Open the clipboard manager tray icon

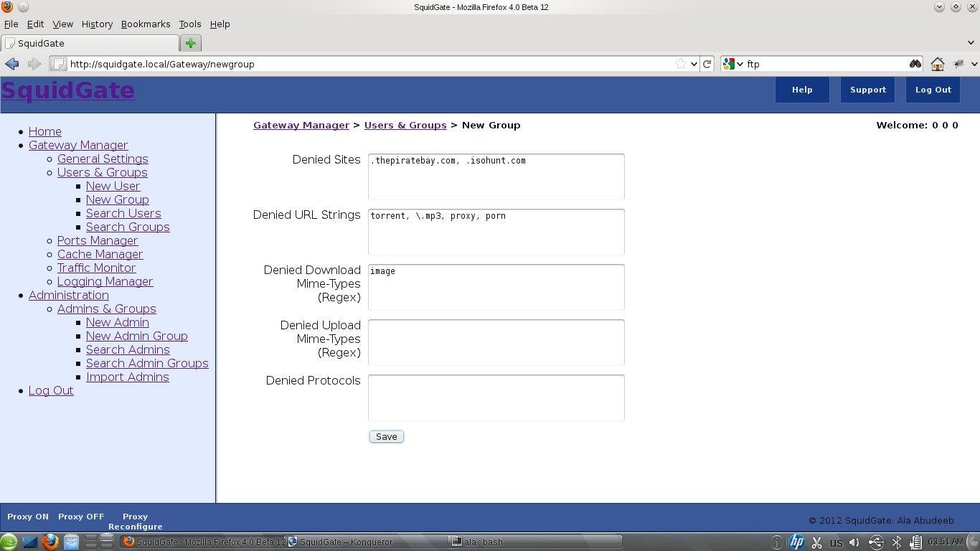point(916,542)
